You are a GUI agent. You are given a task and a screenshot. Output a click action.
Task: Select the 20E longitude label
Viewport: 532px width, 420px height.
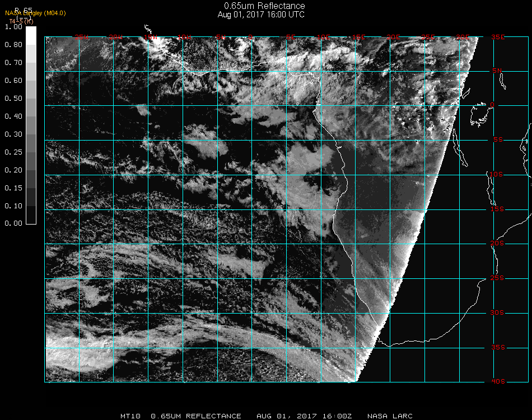[393, 37]
